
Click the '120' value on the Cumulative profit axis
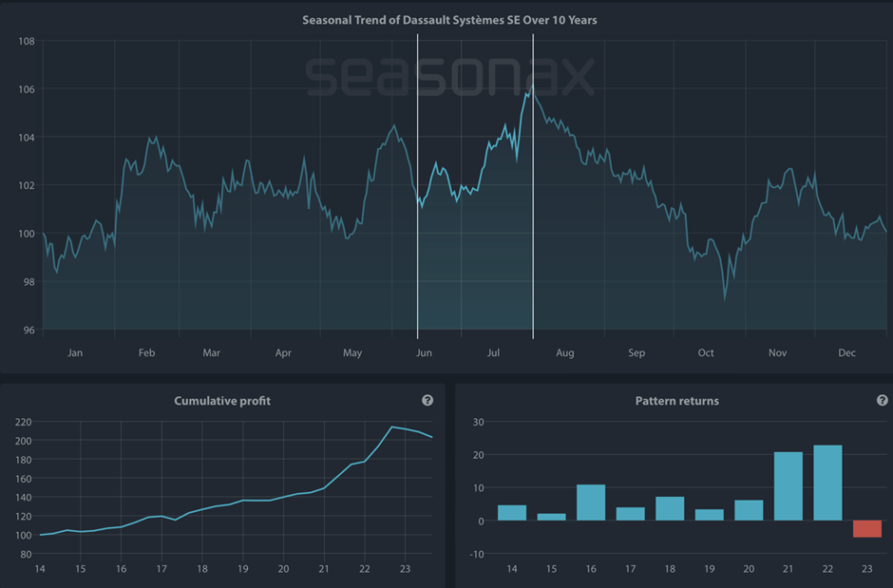click(x=24, y=516)
